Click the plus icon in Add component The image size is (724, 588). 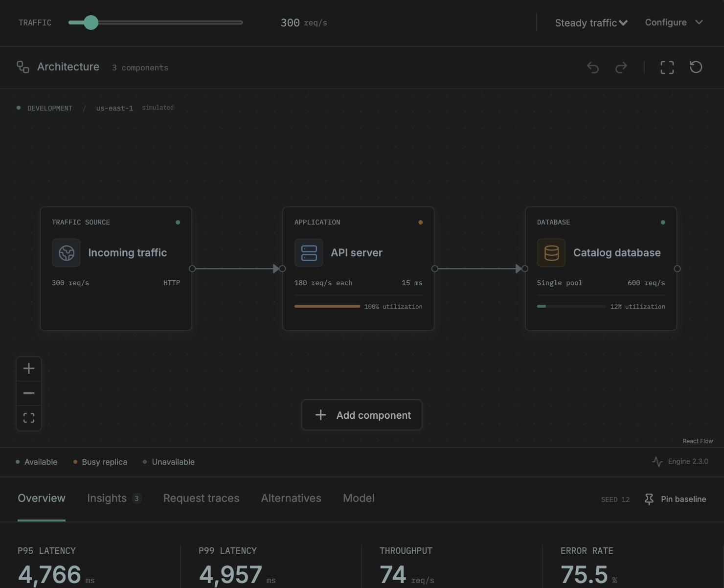(320, 415)
